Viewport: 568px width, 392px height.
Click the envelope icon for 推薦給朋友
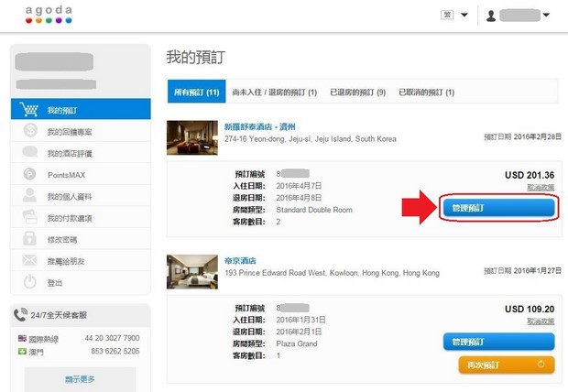click(29, 260)
